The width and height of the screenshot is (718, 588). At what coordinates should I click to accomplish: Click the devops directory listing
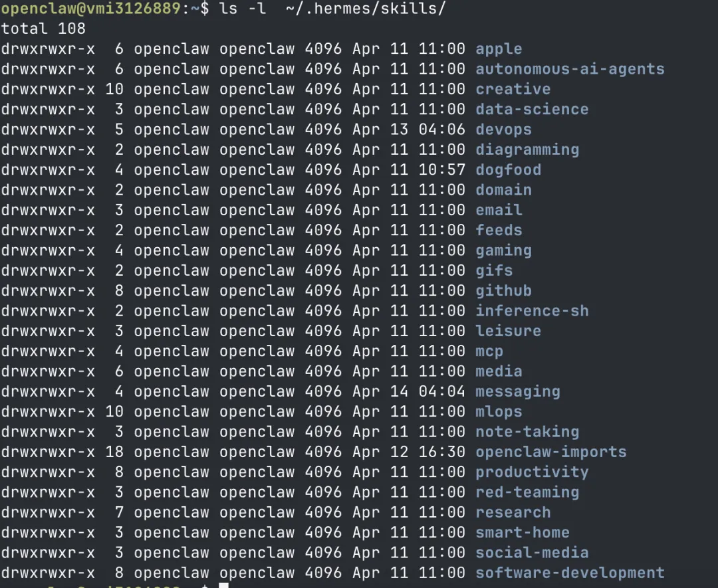[x=503, y=130]
